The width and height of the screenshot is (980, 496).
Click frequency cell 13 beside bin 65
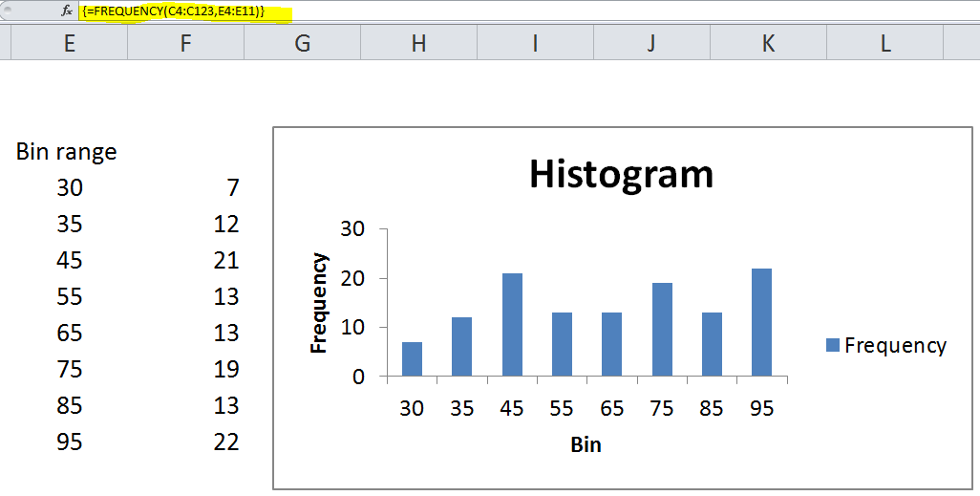[x=225, y=334]
